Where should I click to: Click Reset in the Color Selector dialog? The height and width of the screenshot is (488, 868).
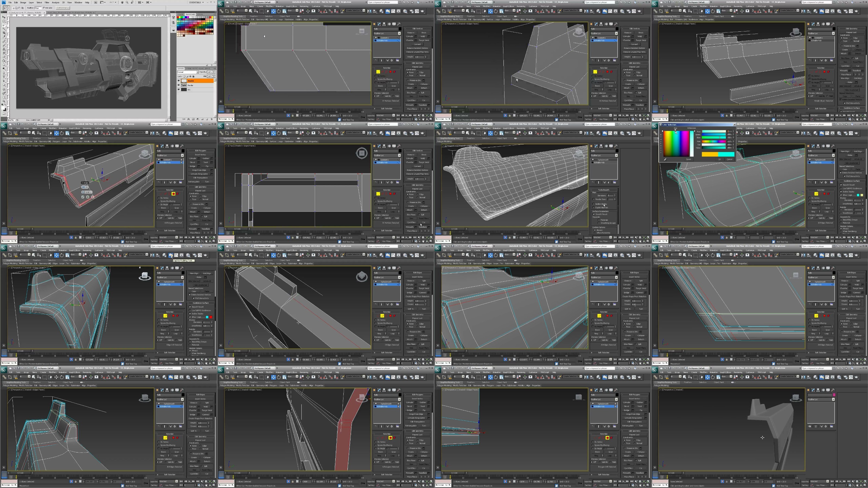coord(689,159)
